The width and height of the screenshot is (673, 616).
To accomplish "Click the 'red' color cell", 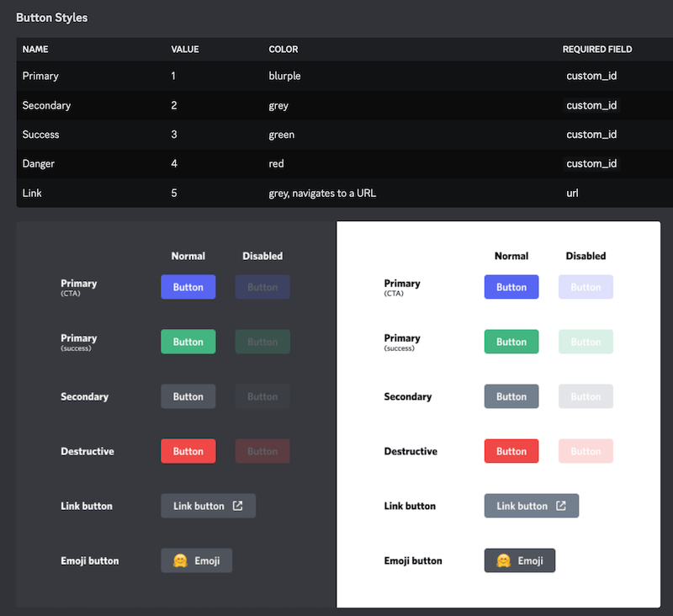I will (276, 163).
